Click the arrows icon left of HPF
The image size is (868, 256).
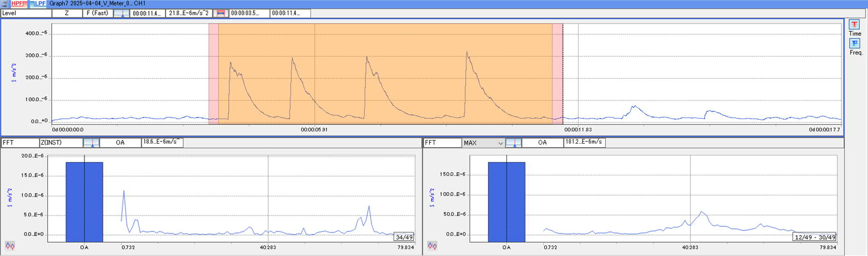[x=5, y=4]
